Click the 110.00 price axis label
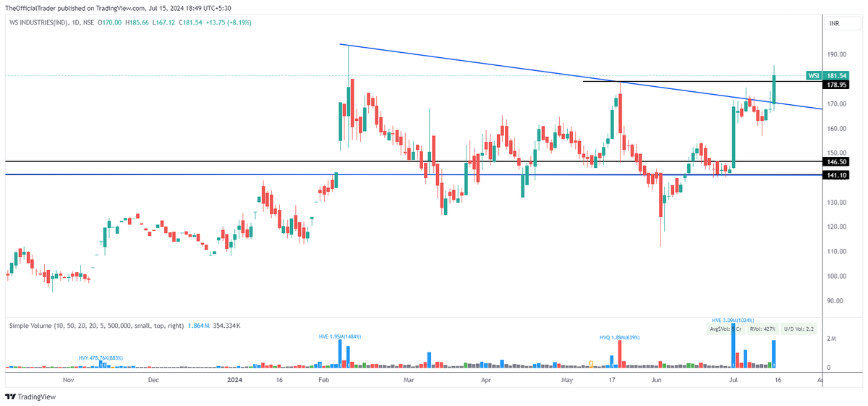Image resolution: width=868 pixels, height=406 pixels. point(838,251)
